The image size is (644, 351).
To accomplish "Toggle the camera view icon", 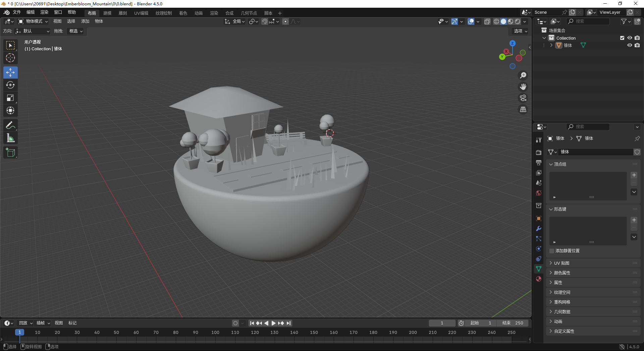I will tap(523, 98).
